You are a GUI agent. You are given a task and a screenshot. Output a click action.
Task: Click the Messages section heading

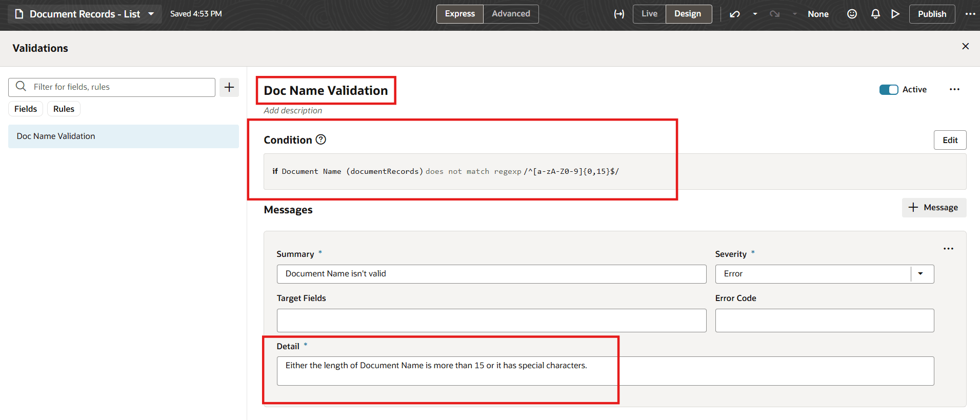click(288, 210)
